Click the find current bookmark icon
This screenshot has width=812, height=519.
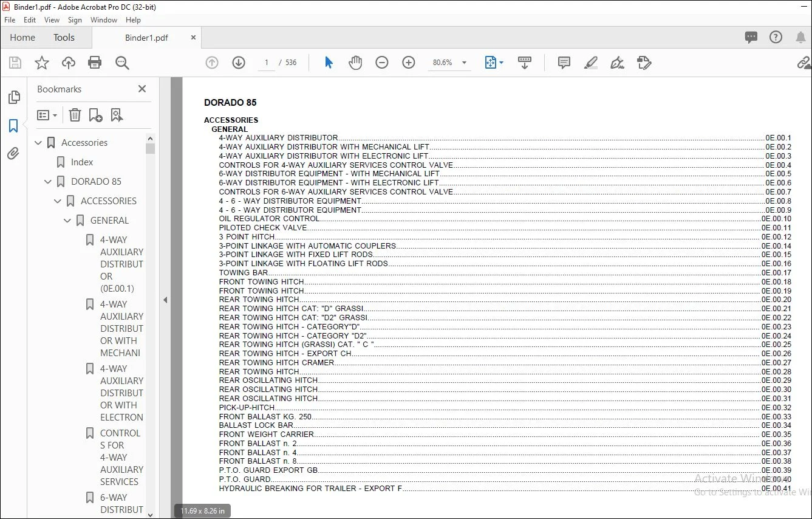click(x=117, y=115)
